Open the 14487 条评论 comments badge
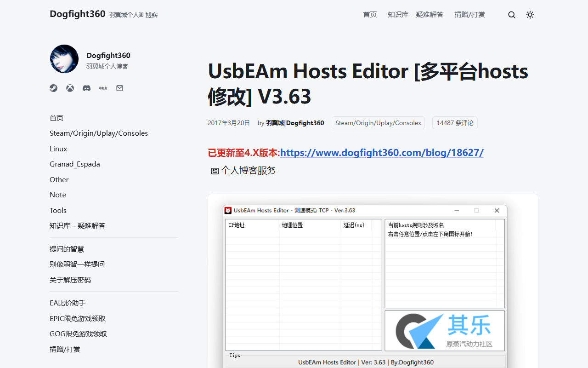This screenshot has height=368, width=588. click(455, 123)
